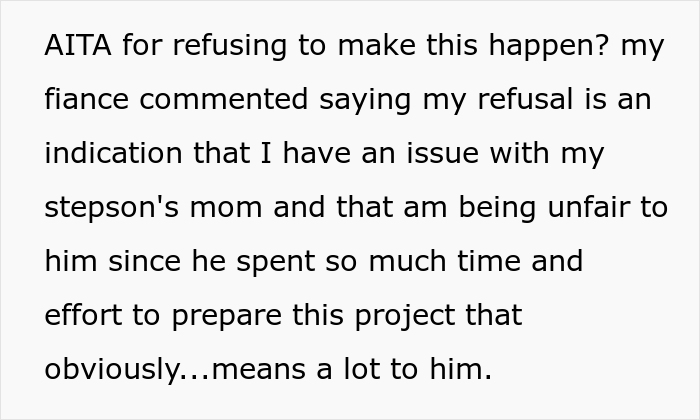Place cursor on the word "stepson's"
Viewport: 700px width, 420px height.
point(112,208)
